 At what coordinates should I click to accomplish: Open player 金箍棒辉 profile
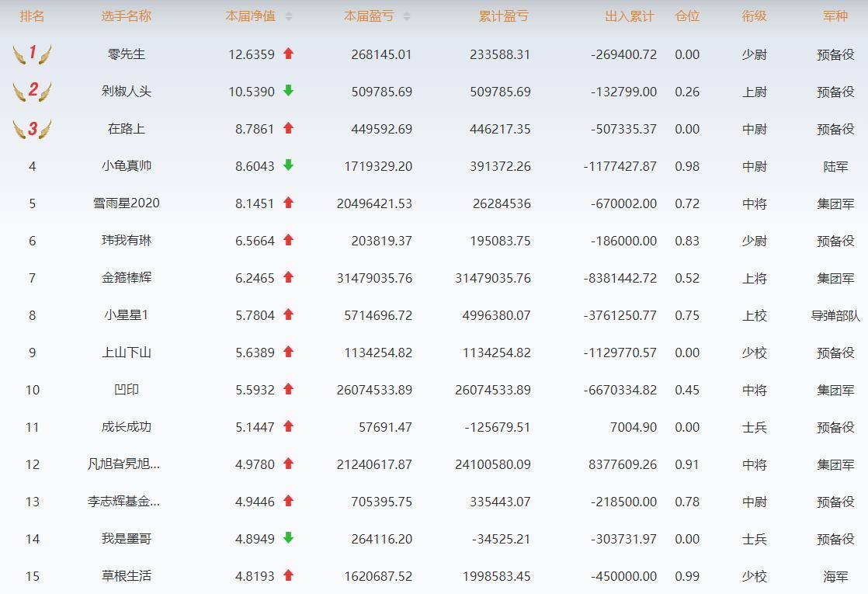click(x=126, y=278)
